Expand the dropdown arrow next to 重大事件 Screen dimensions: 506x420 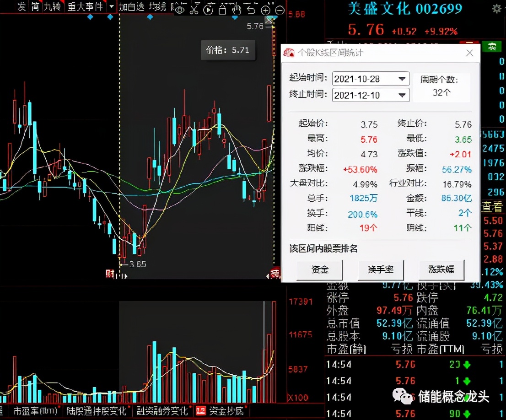(111, 7)
